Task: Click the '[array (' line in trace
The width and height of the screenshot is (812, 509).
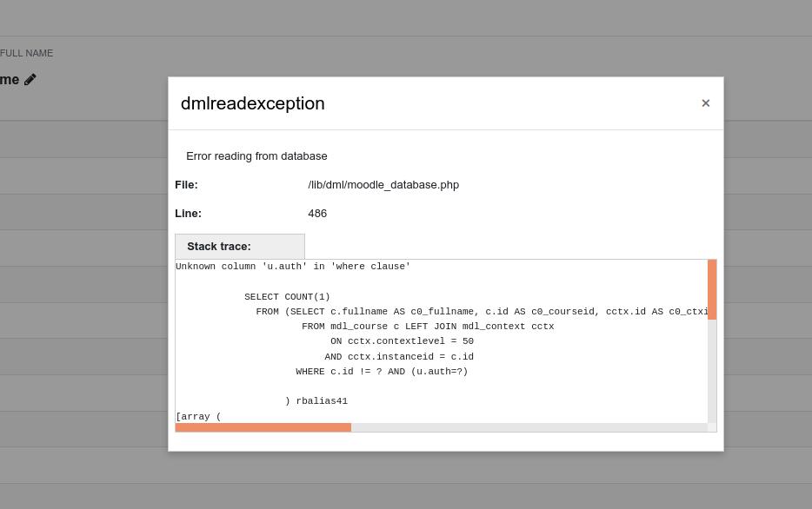Action: (x=198, y=416)
